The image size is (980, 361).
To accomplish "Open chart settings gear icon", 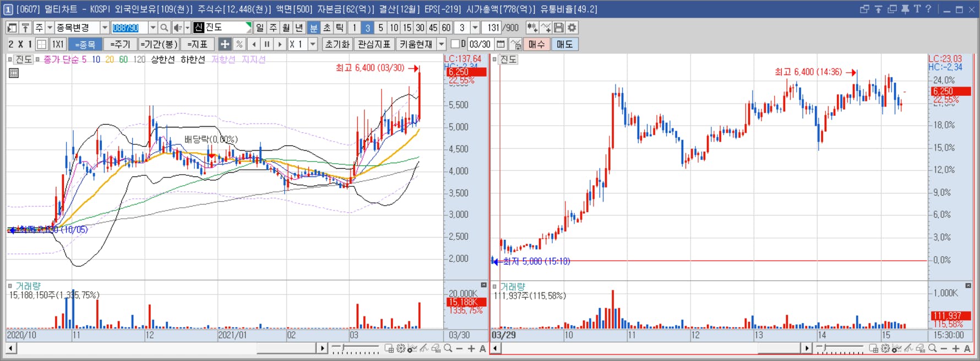I will point(572,28).
